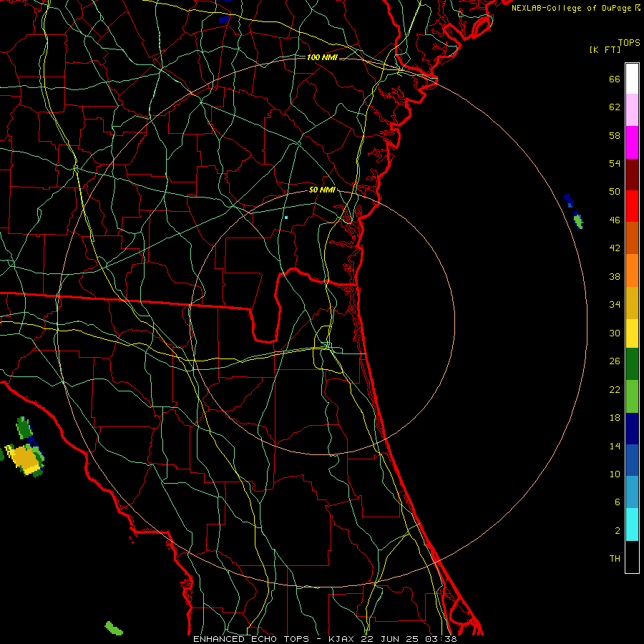
Task: Click the ENHANCED ECHO TOPS caption
Action: coord(251,639)
